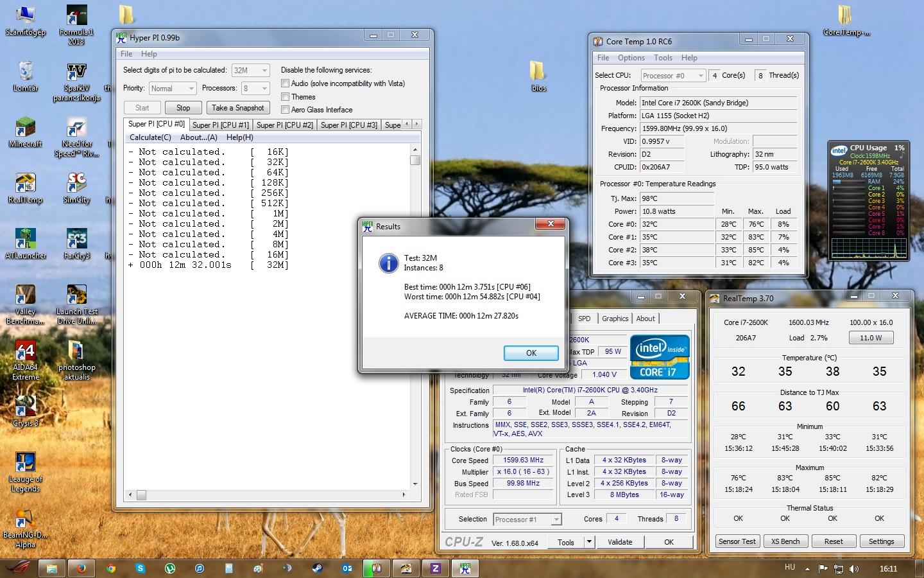This screenshot has width=924, height=578.
Task: Click the 11.0 W power button in RealTemp
Action: click(x=871, y=338)
